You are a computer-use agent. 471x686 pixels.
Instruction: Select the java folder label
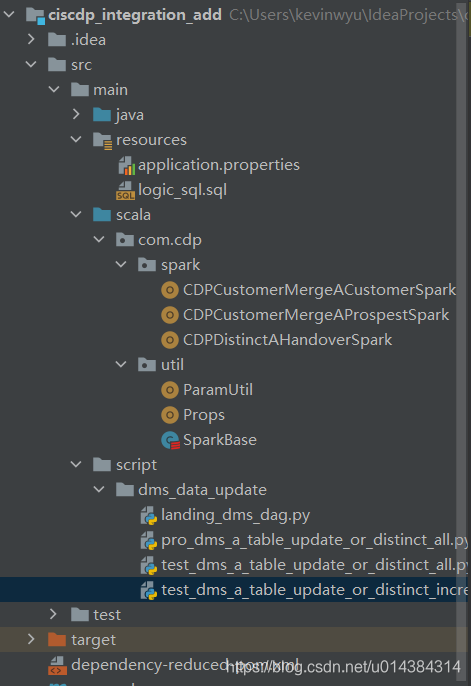[x=130, y=115]
